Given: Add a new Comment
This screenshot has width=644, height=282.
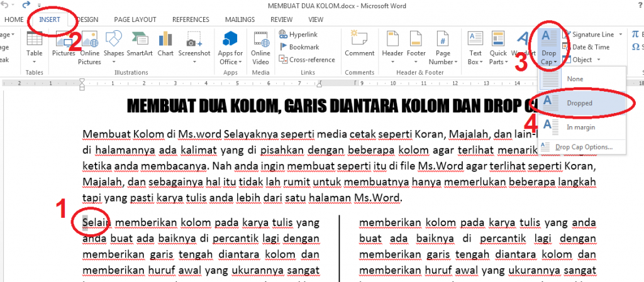Looking at the screenshot, I should pos(359,44).
